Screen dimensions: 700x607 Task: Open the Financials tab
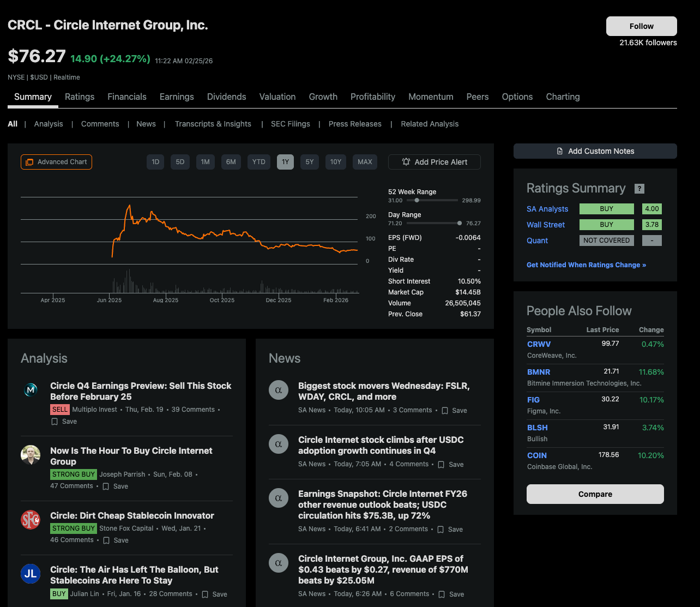(x=127, y=97)
